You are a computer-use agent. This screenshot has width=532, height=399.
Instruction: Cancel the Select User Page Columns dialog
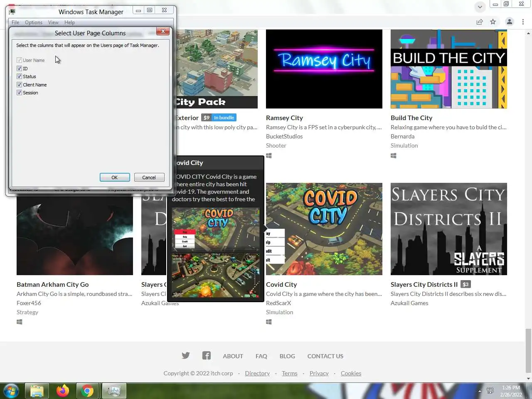tap(149, 177)
